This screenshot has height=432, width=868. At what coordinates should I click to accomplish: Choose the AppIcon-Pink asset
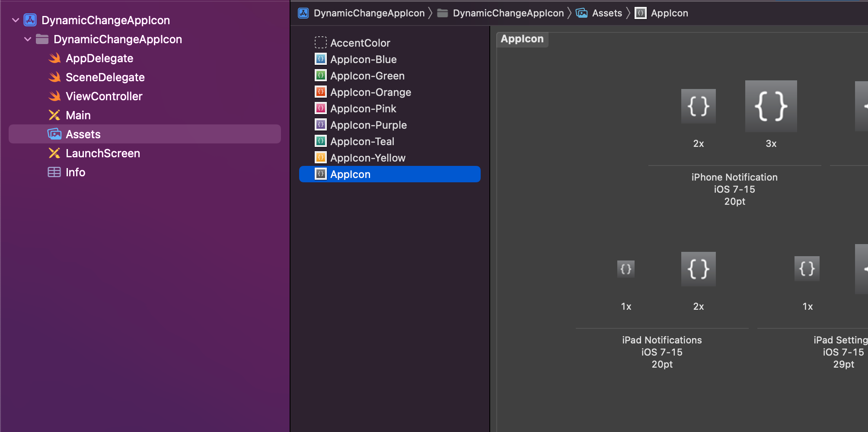click(x=363, y=108)
